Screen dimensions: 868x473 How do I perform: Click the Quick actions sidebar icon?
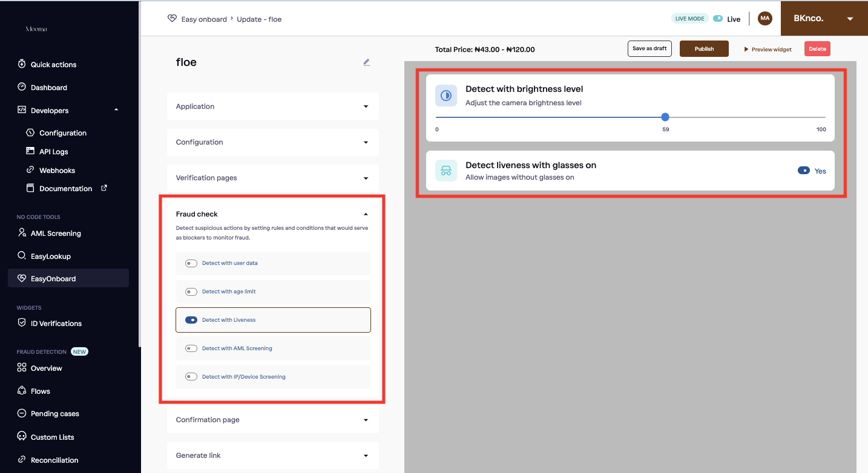[22, 64]
